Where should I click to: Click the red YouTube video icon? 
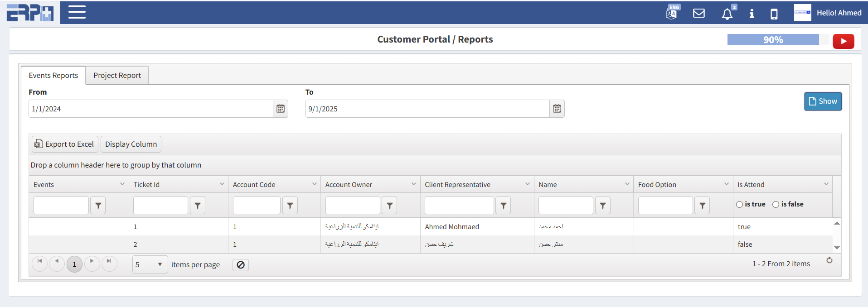pyautogui.click(x=843, y=41)
